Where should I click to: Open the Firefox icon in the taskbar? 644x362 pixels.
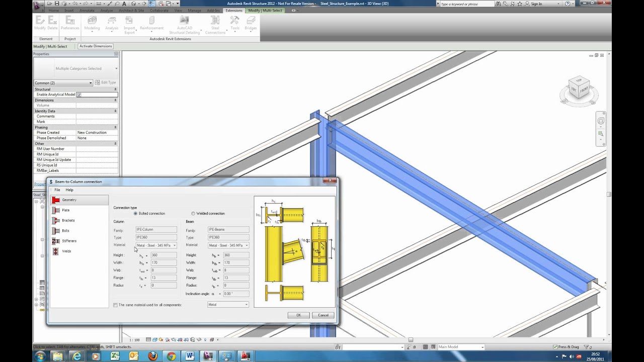(152, 356)
